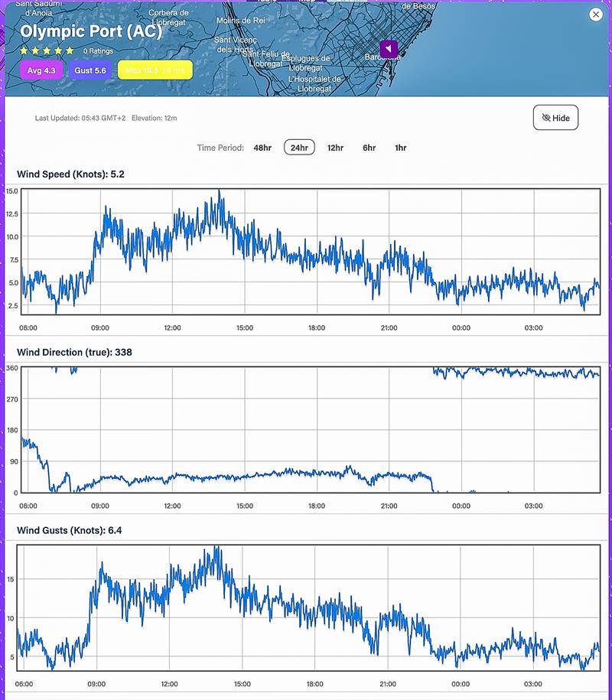Click the Wind Gusts (Knots): 6.4 heading
This screenshot has width=612, height=700.
coord(69,530)
